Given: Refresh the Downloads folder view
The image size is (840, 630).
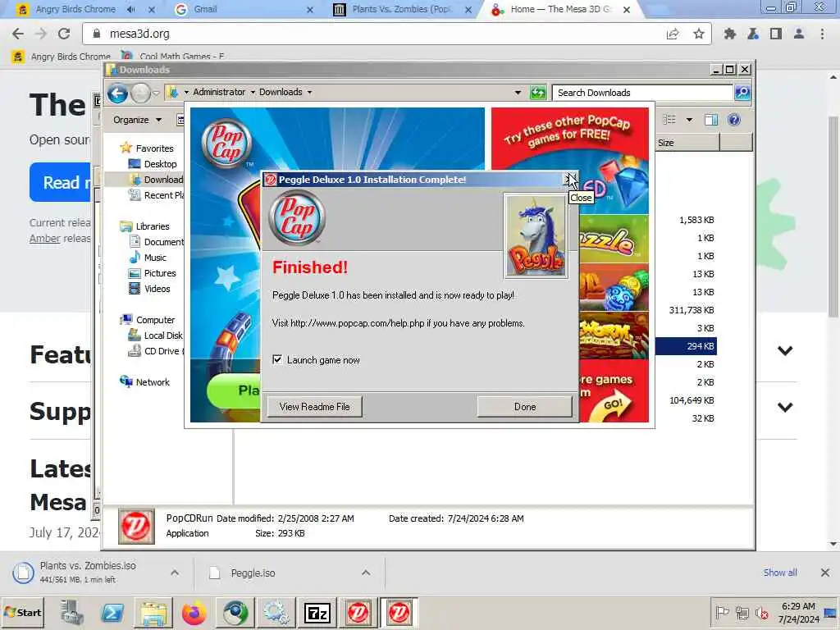Looking at the screenshot, I should (x=537, y=93).
